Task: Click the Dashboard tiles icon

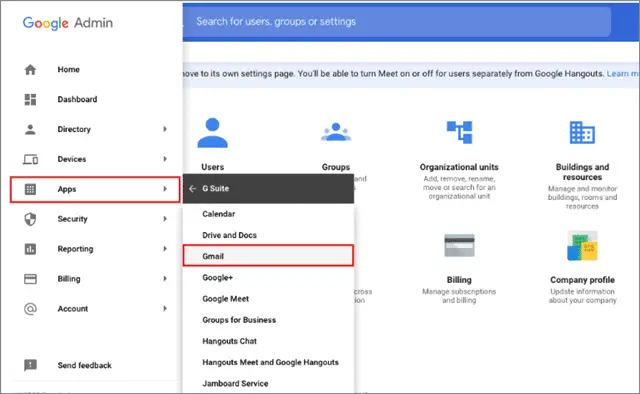Action: (30, 99)
